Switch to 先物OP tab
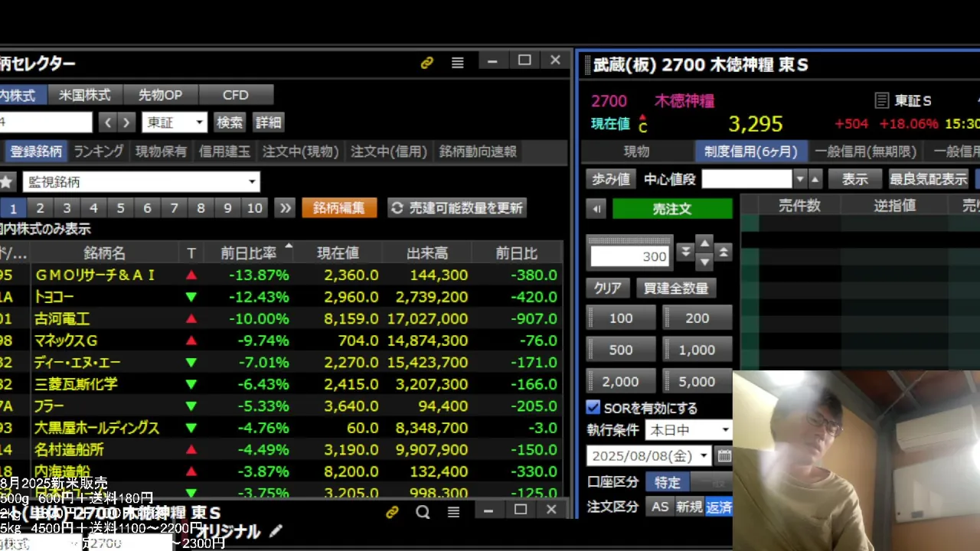 (160, 95)
